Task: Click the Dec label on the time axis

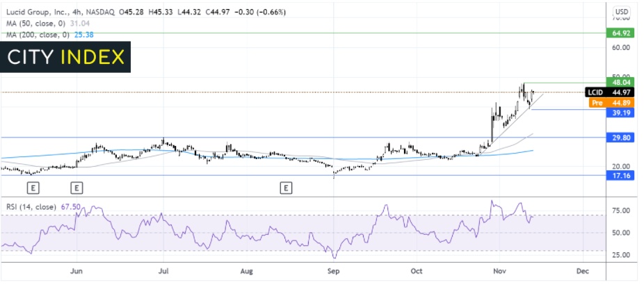Action: click(582, 272)
